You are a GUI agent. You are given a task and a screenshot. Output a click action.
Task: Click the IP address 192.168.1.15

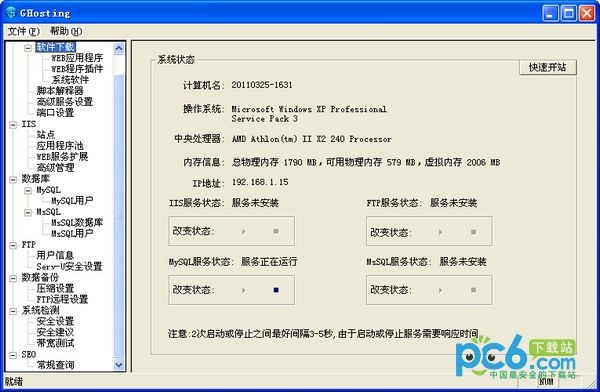(260, 182)
